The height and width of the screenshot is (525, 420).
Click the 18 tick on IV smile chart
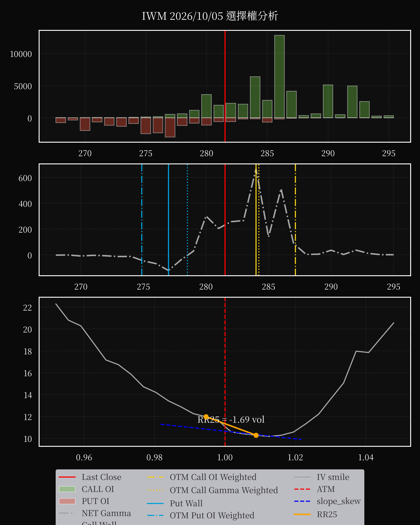coord(27,352)
